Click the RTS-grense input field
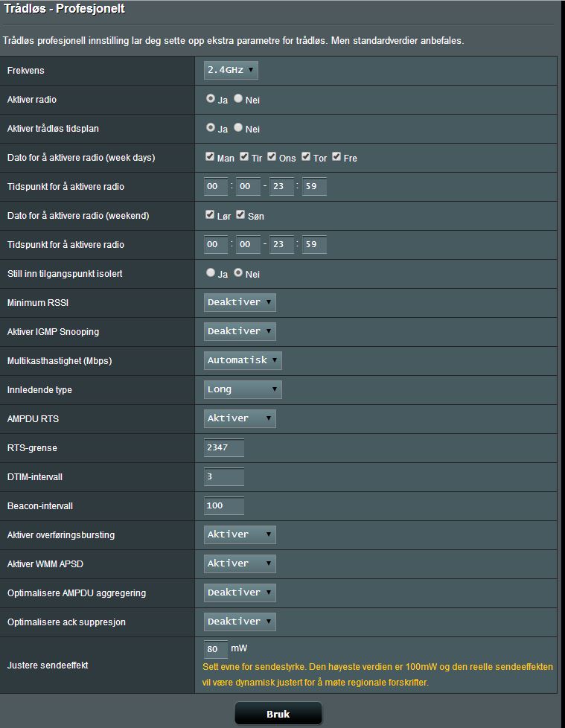Screen dimensions: 565x728 point(224,447)
